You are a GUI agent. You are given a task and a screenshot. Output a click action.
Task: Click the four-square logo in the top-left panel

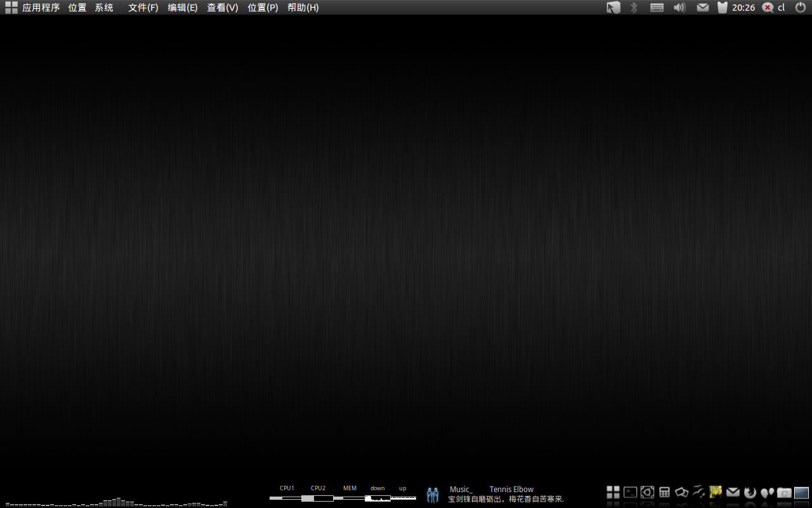click(x=11, y=8)
